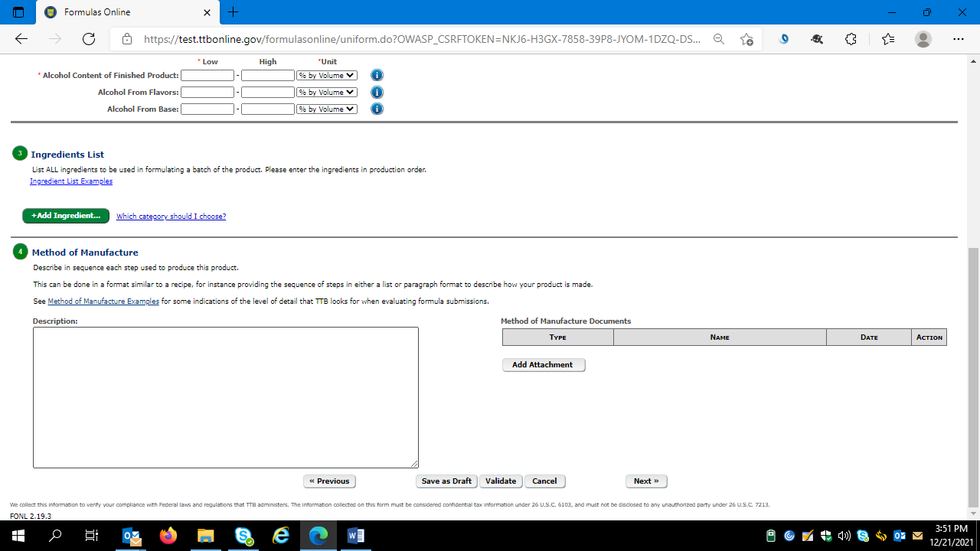The width and height of the screenshot is (980, 551).
Task: Open Microsoft Word from the taskbar
Action: (x=356, y=536)
